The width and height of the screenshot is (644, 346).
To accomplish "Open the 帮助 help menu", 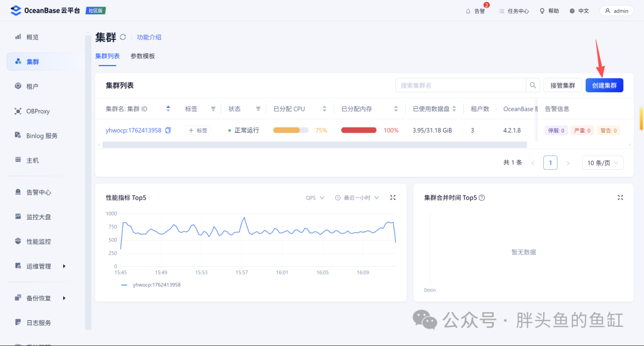I will tap(549, 11).
